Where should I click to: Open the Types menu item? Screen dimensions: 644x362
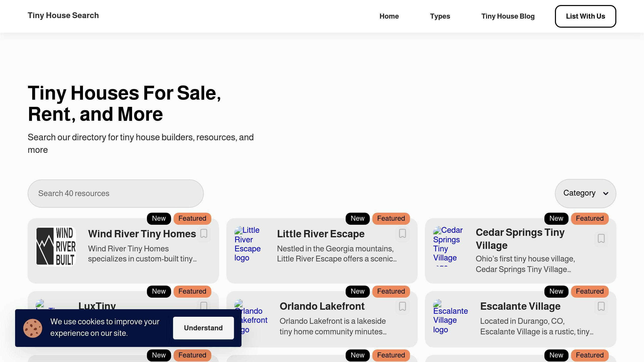pyautogui.click(x=440, y=16)
